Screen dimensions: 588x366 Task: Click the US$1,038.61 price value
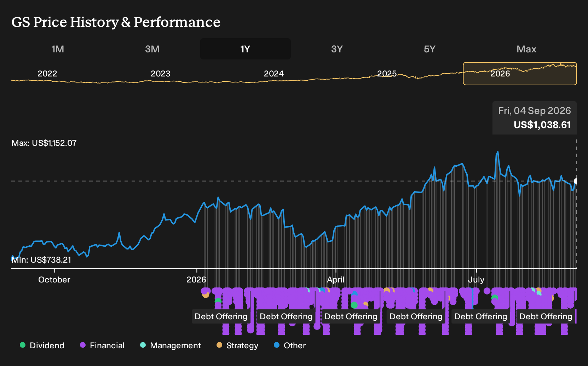click(542, 125)
